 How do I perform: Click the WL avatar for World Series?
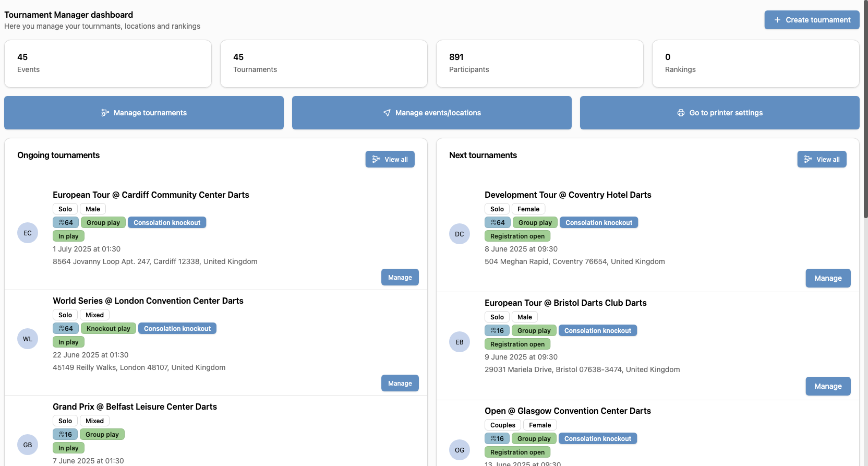(28, 339)
